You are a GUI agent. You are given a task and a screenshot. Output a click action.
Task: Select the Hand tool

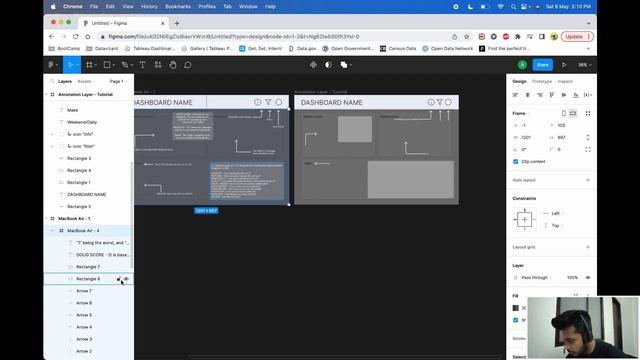[x=173, y=65]
